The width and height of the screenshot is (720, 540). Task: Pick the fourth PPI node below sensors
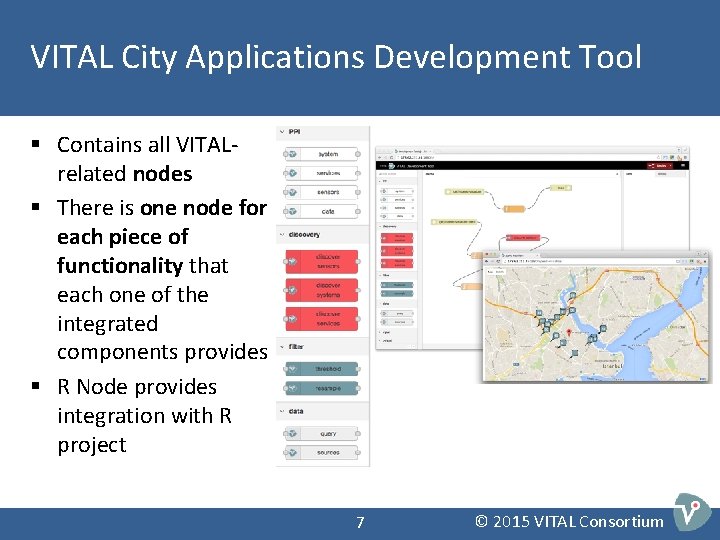coord(321,212)
